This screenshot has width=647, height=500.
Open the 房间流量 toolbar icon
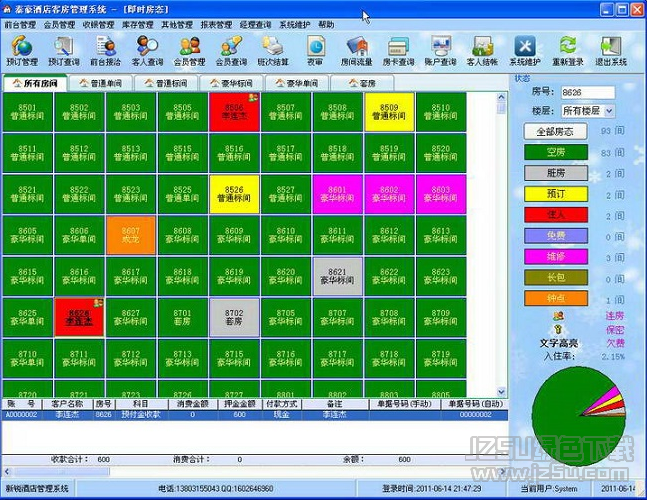coord(357,51)
